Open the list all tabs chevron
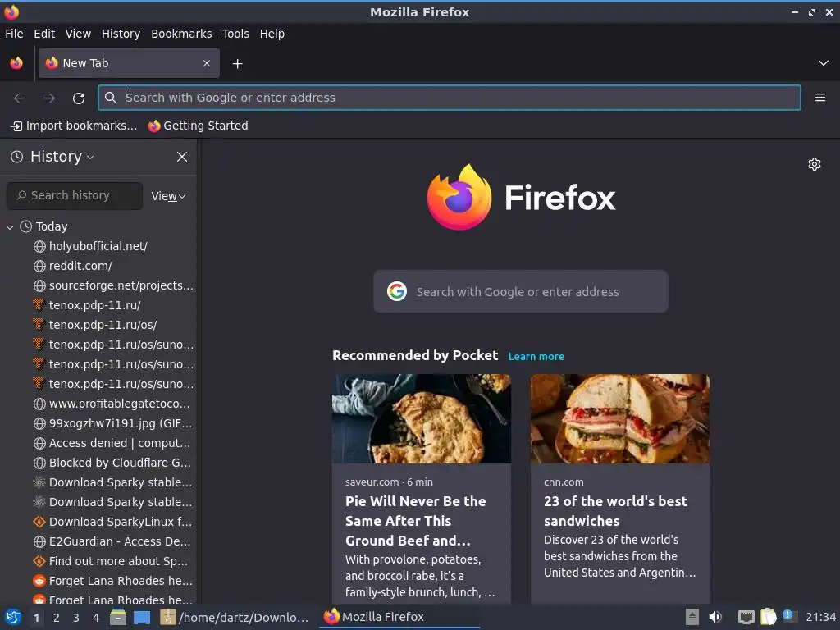 tap(823, 63)
